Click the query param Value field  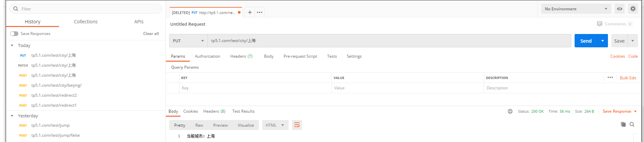pos(408,88)
